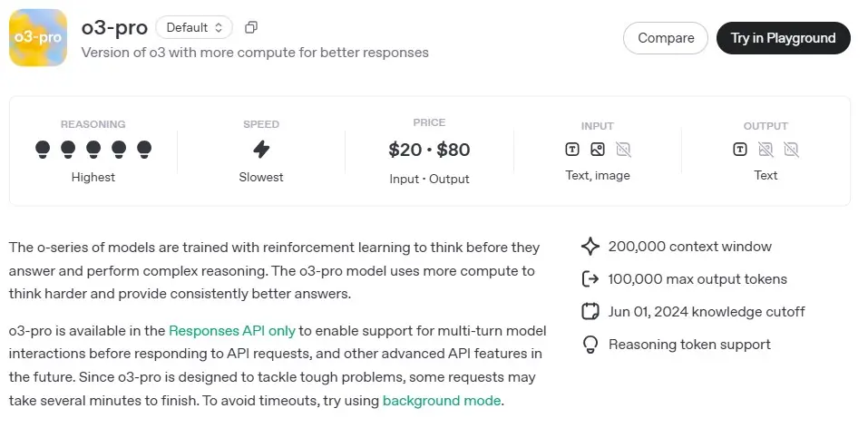Click the o3-pro model logo thumbnail
Viewport: 868px width, 428px height.
tap(38, 38)
